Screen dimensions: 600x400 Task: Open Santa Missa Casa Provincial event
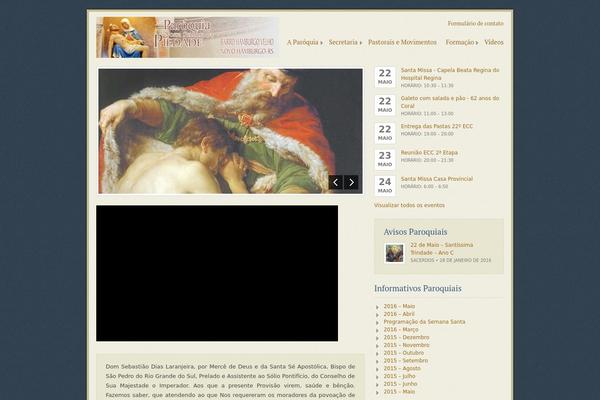(x=437, y=179)
